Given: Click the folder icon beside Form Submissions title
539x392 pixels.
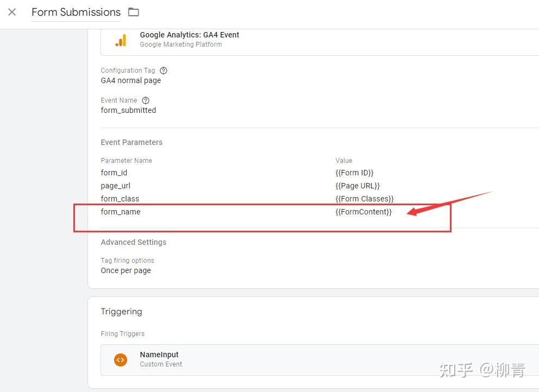Looking at the screenshot, I should (133, 12).
